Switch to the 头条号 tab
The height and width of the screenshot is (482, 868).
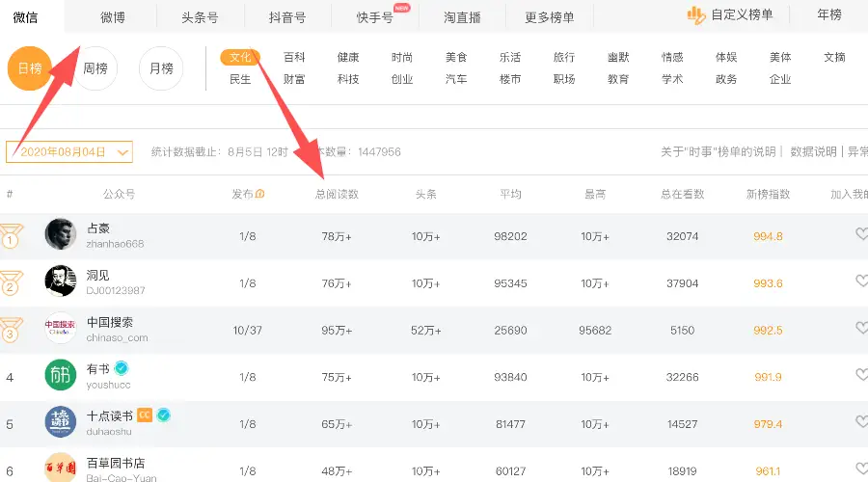pos(200,17)
